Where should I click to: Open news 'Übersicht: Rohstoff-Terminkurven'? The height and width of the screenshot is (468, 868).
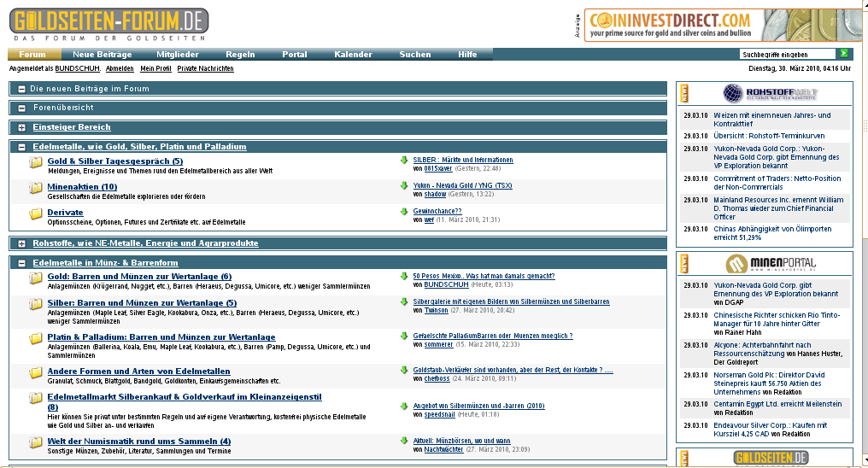[x=769, y=136]
